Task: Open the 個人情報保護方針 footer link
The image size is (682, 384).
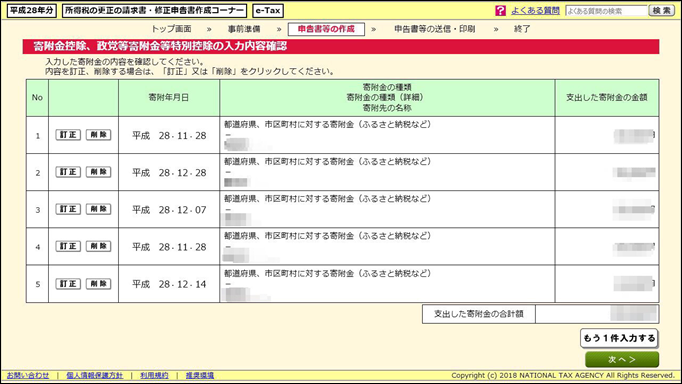Action: click(95, 375)
